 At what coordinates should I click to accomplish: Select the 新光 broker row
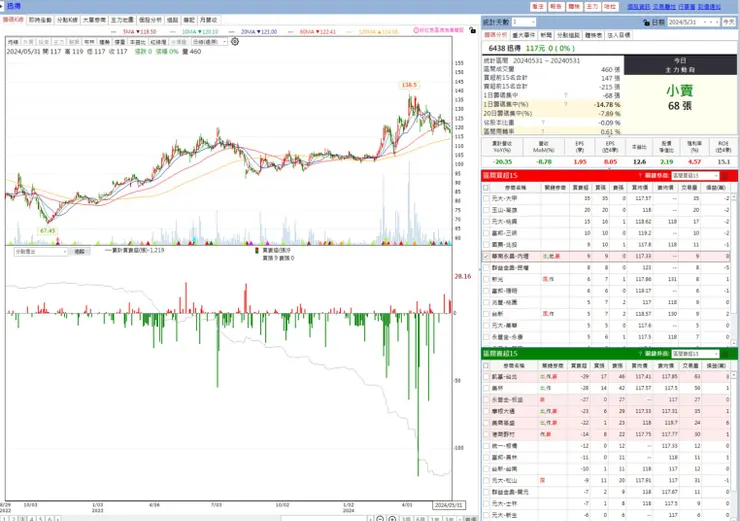point(606,279)
